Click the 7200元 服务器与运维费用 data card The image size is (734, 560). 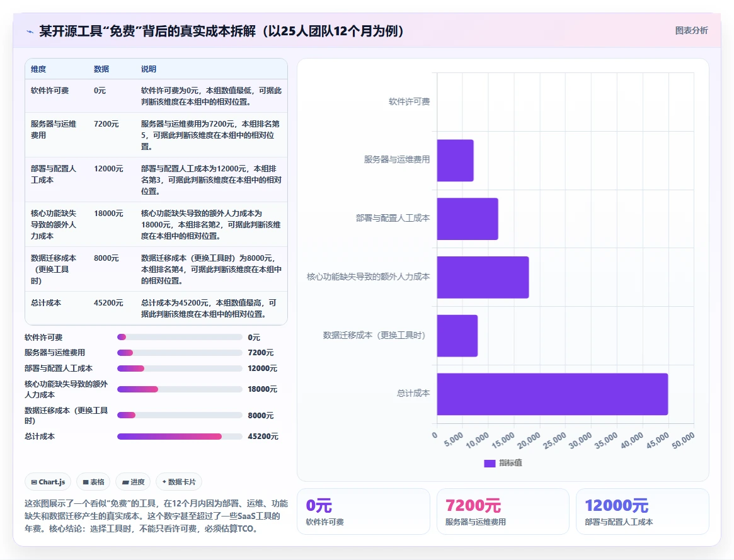(x=503, y=511)
